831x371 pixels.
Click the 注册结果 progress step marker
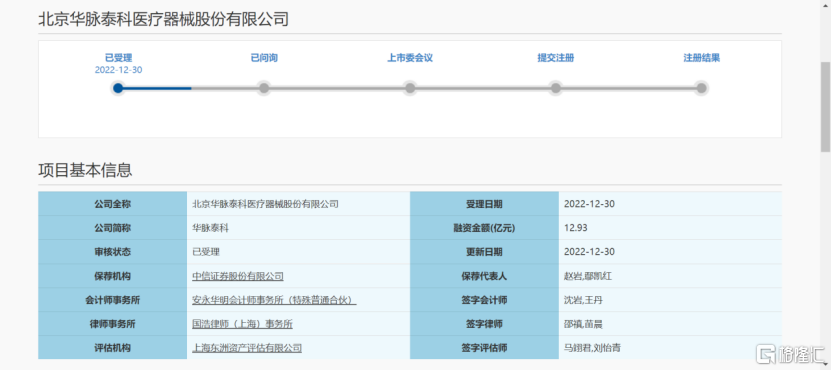pos(701,88)
